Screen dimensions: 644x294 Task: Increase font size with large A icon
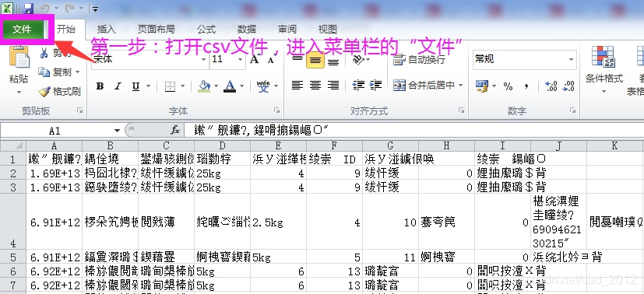pos(255,59)
